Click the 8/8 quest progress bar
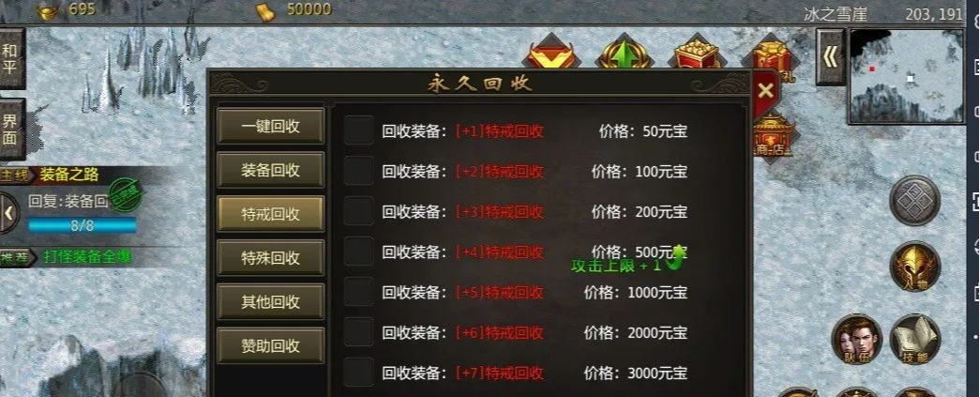The height and width of the screenshot is (397, 980). pos(82,225)
